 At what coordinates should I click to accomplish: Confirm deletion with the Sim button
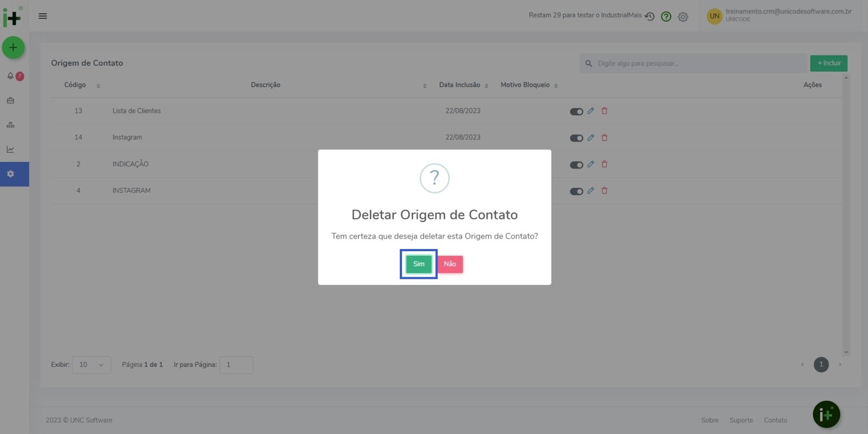[x=418, y=264]
